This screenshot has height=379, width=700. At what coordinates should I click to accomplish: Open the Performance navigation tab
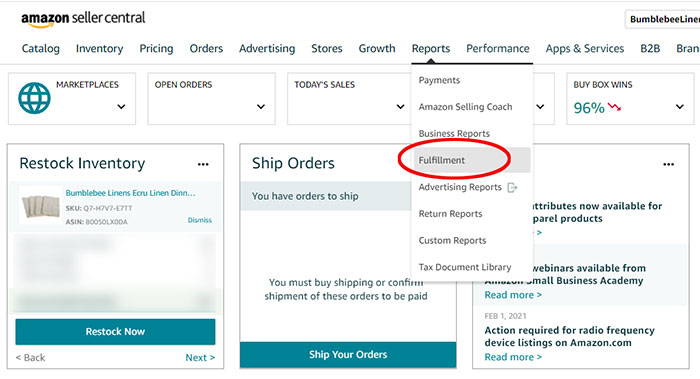coord(498,48)
